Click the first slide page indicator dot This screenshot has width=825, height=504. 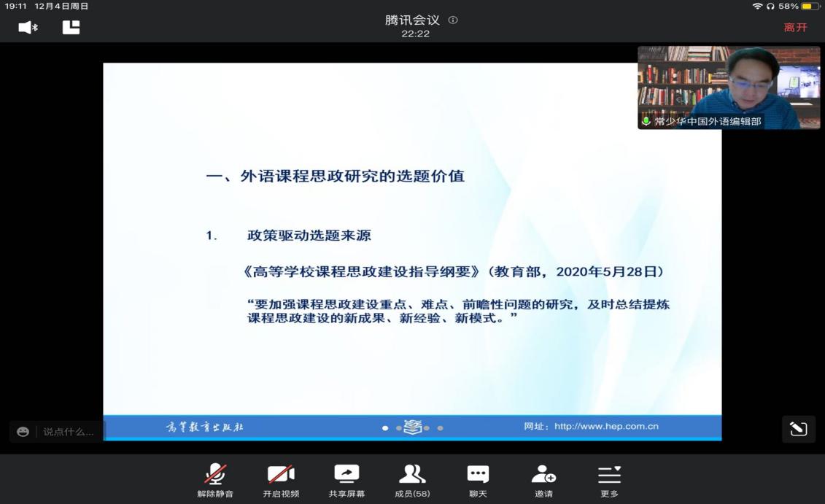(385, 428)
